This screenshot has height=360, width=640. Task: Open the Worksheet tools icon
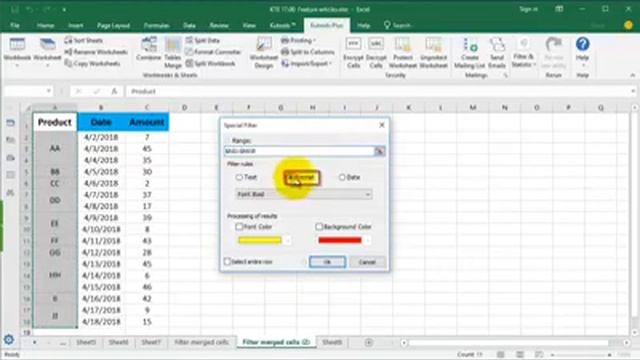[47, 50]
